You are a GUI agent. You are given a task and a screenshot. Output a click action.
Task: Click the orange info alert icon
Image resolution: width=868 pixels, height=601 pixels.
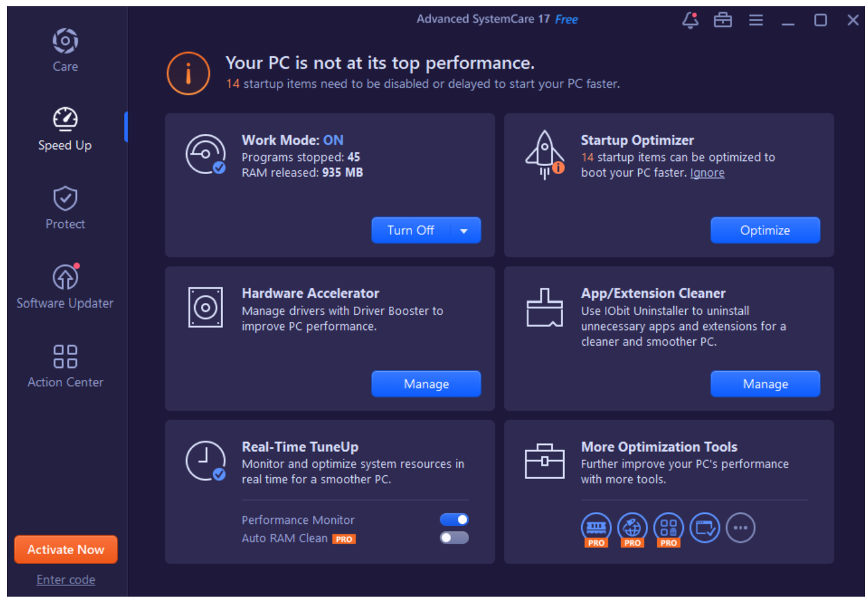[x=189, y=73]
